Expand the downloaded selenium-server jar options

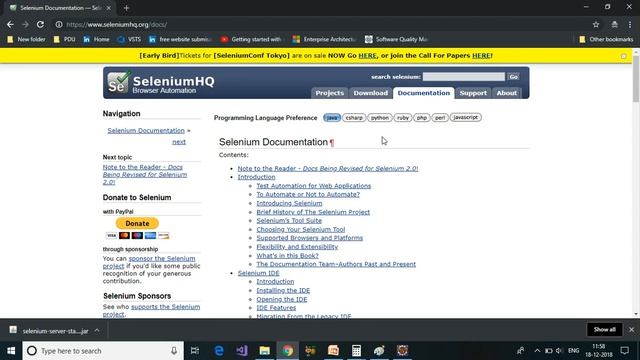tap(97, 330)
